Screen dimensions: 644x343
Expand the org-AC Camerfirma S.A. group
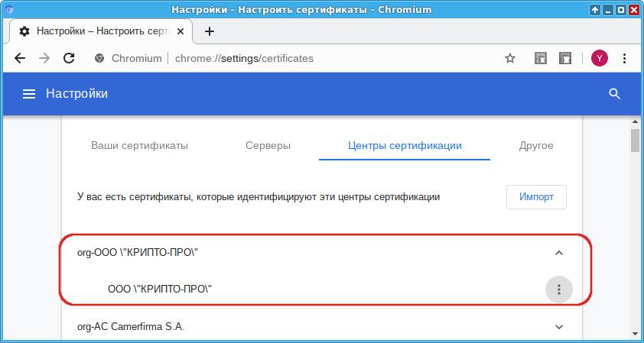[x=558, y=327]
